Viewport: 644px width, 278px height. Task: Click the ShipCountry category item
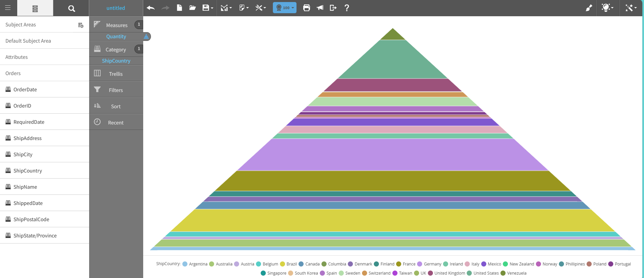[x=116, y=61]
